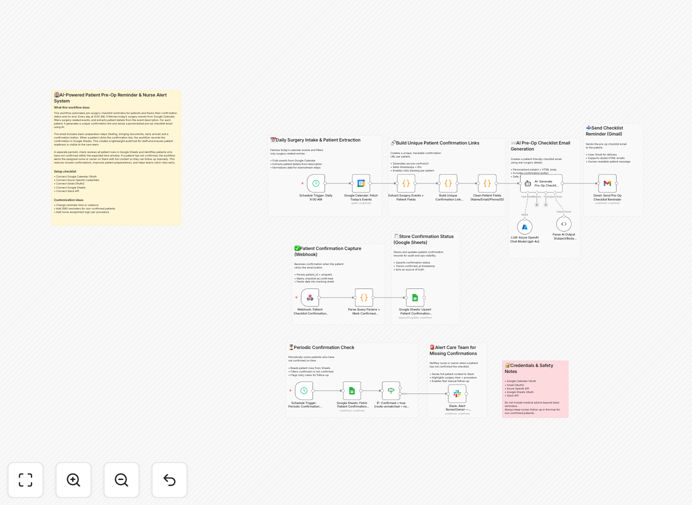
Task: Open the Build Unique Confirmation Link node
Action: pyautogui.click(x=448, y=183)
